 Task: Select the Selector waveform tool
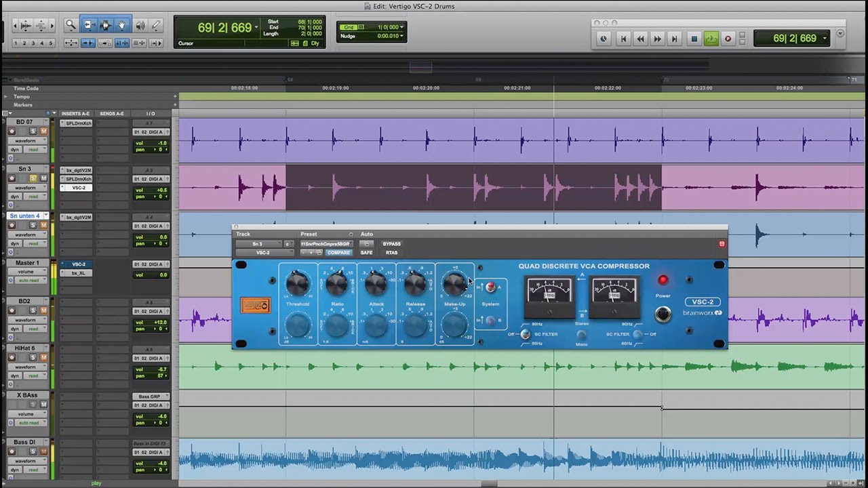click(105, 26)
